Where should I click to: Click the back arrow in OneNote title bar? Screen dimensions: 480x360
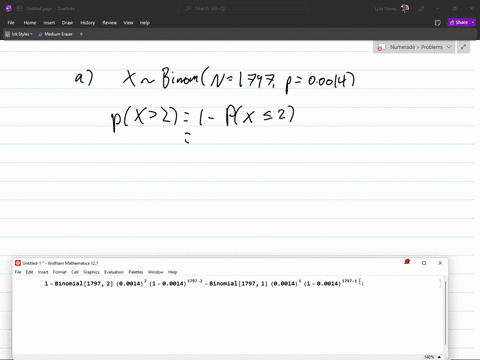(x=19, y=9)
